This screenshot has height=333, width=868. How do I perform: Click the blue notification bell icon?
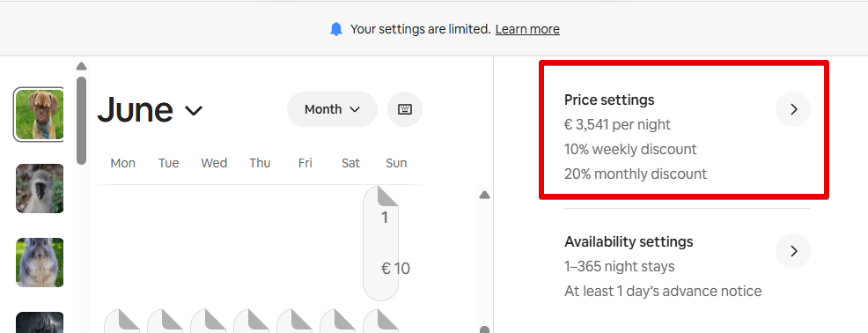click(336, 29)
